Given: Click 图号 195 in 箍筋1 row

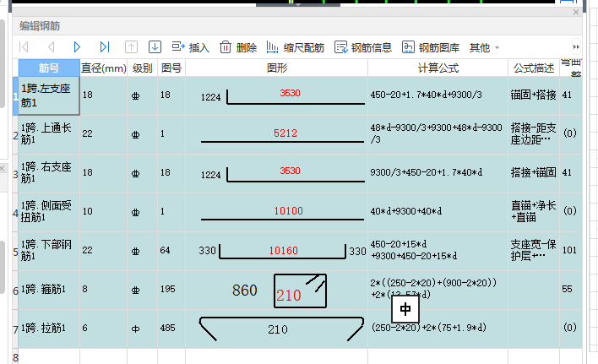Looking at the screenshot, I should pos(167,290).
